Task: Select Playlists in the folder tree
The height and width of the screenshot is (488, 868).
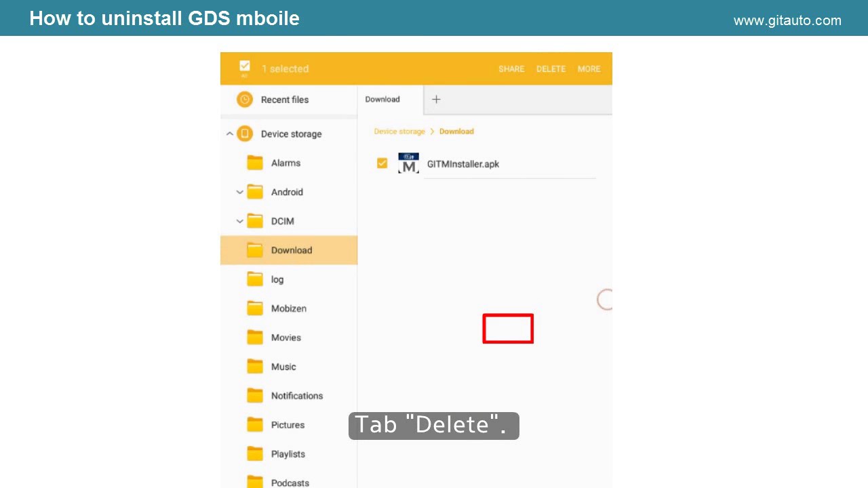Action: click(x=288, y=455)
